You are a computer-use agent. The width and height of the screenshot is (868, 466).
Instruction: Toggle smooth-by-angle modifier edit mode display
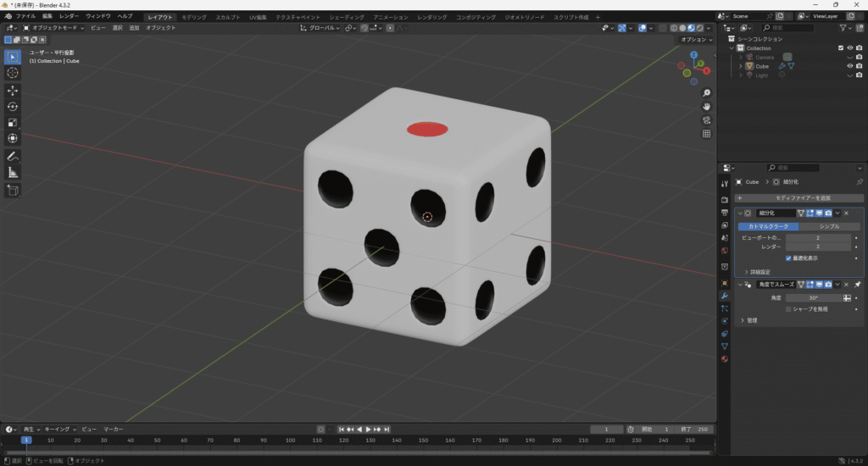(x=810, y=285)
